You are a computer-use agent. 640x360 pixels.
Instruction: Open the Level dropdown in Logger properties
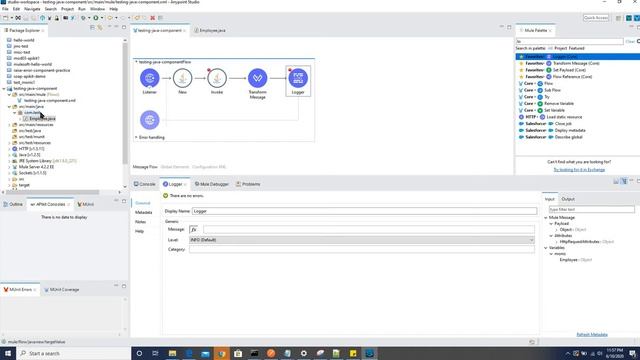(362, 240)
